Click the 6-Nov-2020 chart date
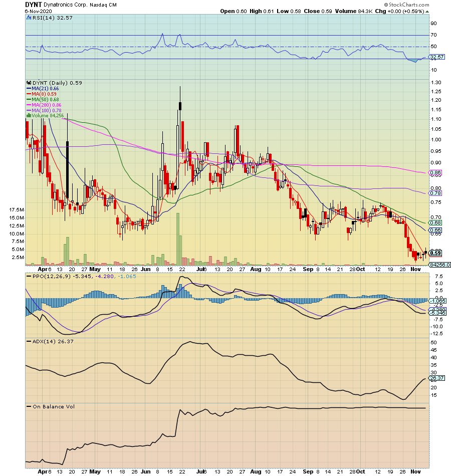Image resolution: width=451 pixels, height=476 pixels. click(x=38, y=12)
